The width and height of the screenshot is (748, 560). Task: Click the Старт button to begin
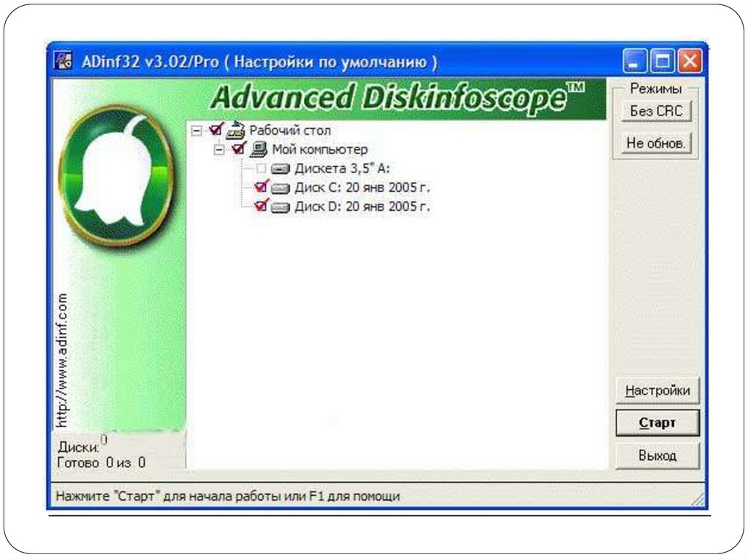pyautogui.click(x=657, y=423)
